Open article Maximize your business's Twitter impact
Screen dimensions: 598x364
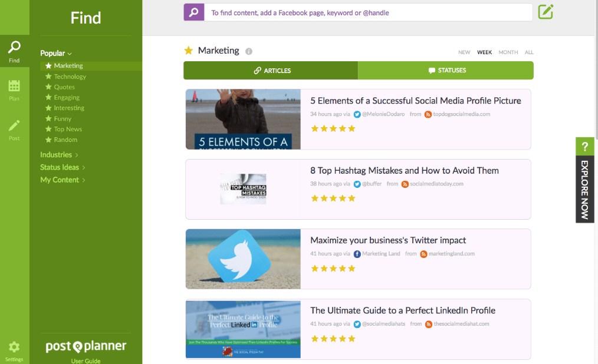(x=388, y=240)
